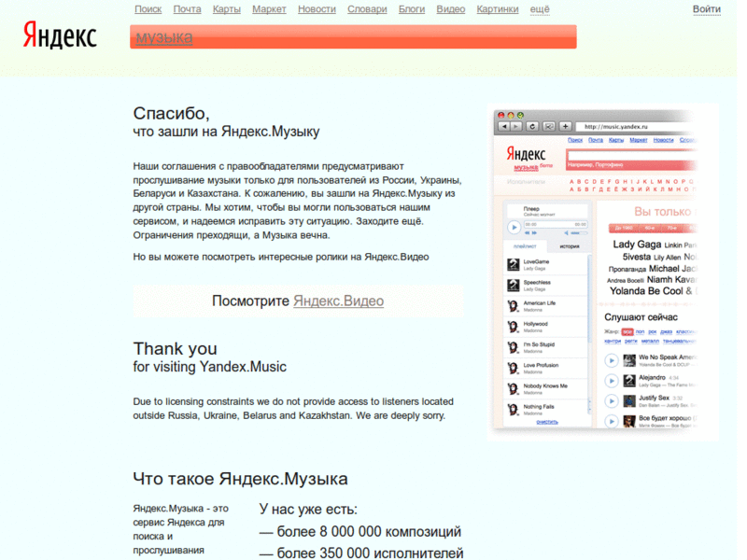Click '— более 350 000 исполнителей' line
Screen dimensions: 747x560
[x=361, y=553]
